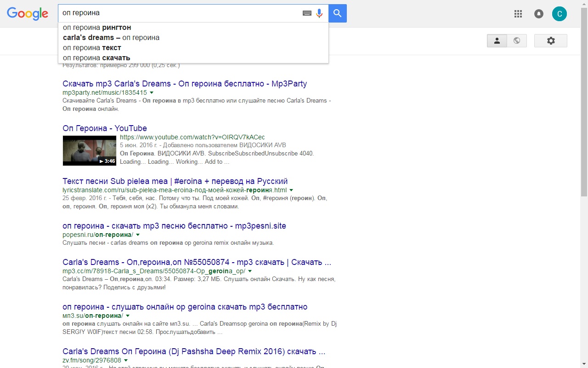This screenshot has height=368, width=588.
Task: Open "Оп Героина - YouTube" result
Action: click(105, 128)
